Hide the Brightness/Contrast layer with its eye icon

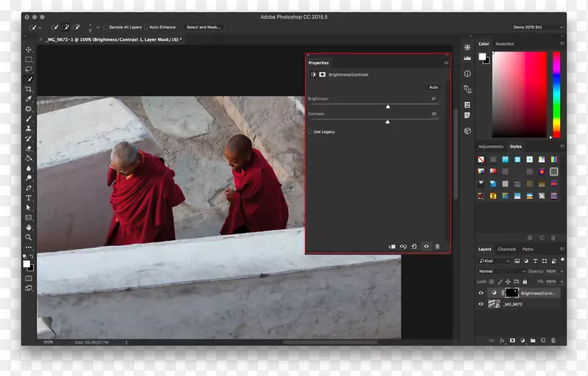[481, 293]
